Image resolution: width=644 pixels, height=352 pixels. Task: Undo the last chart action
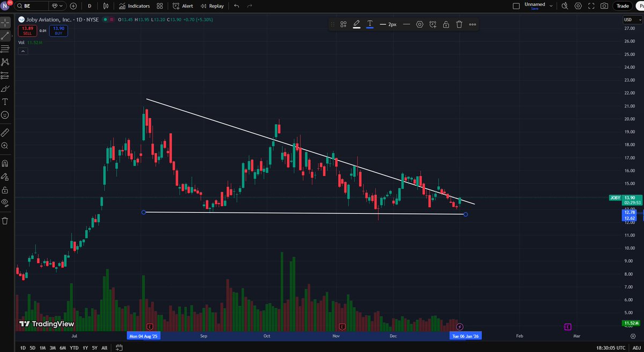tap(237, 6)
